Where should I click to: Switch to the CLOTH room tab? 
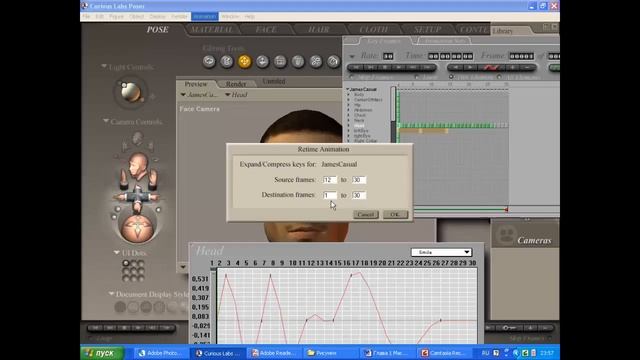tap(373, 30)
